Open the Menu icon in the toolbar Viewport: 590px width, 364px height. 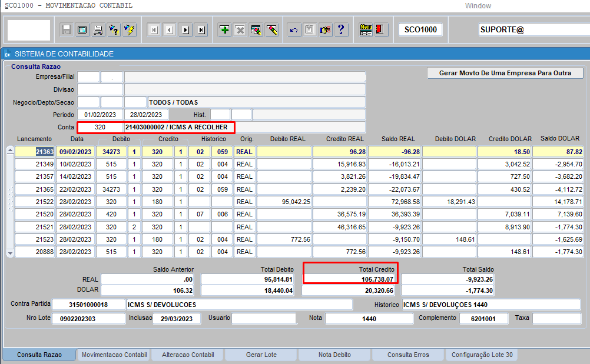[366, 29]
